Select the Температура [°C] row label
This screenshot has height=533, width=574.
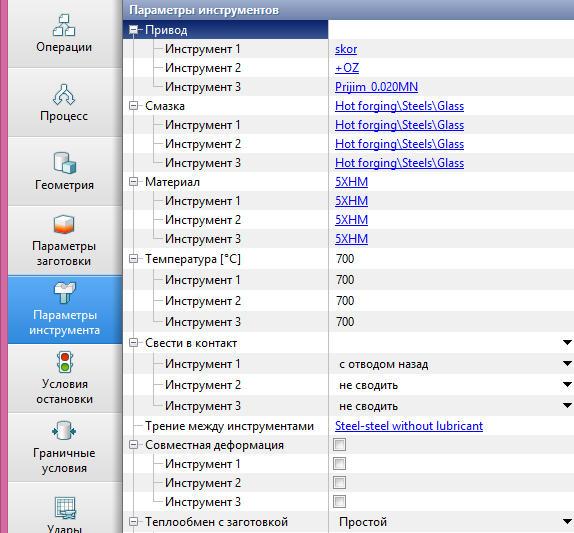pyautogui.click(x=193, y=259)
